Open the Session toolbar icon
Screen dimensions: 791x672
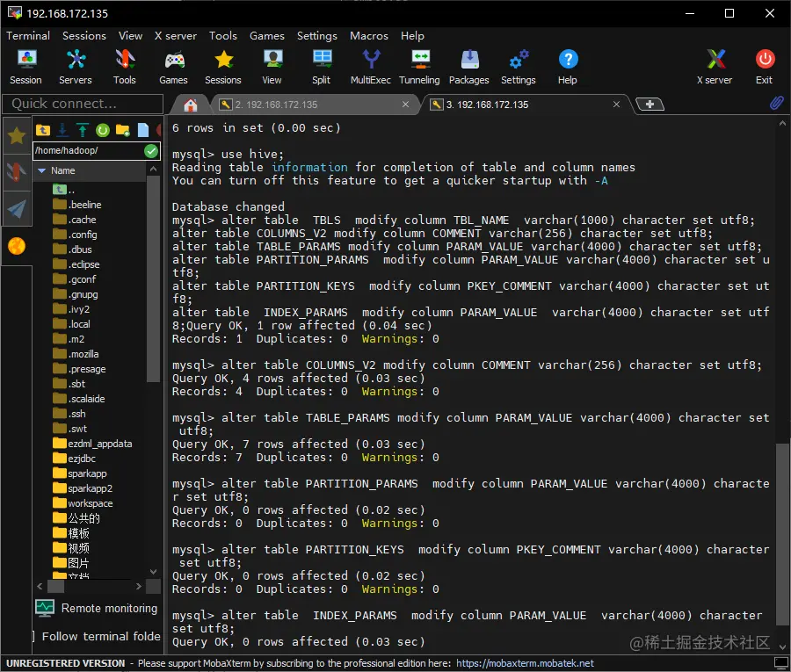pos(25,67)
